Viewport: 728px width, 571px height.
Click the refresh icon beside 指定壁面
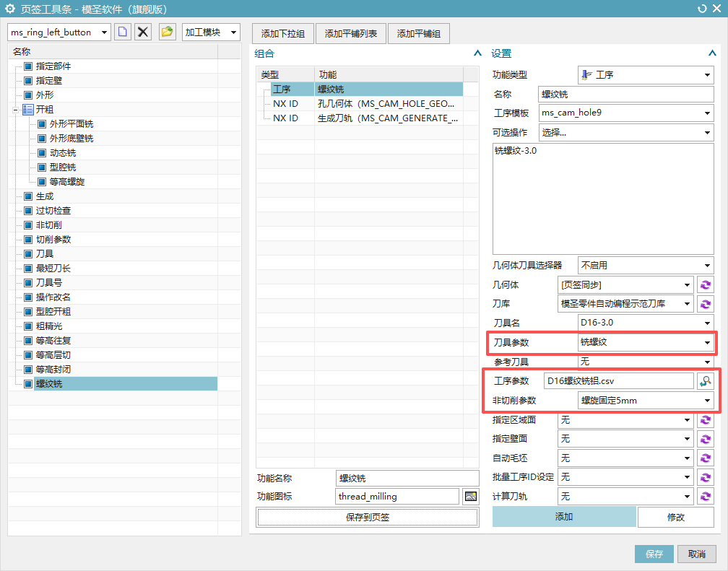coord(706,439)
